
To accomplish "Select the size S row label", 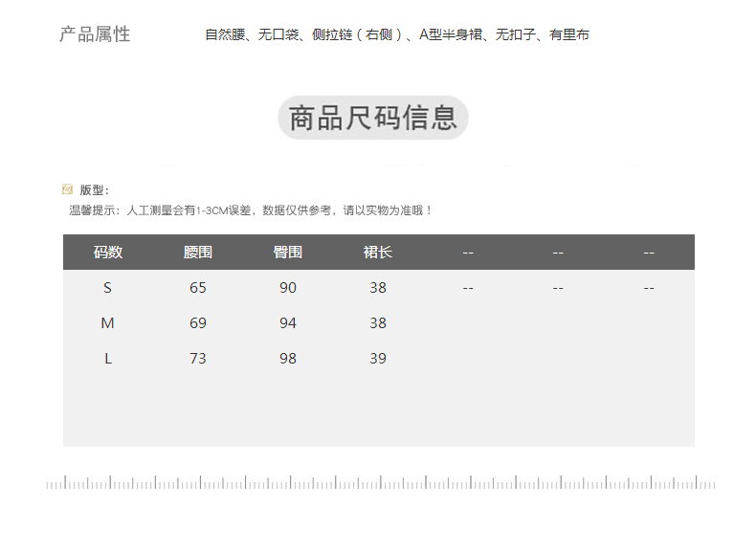I will [x=108, y=288].
